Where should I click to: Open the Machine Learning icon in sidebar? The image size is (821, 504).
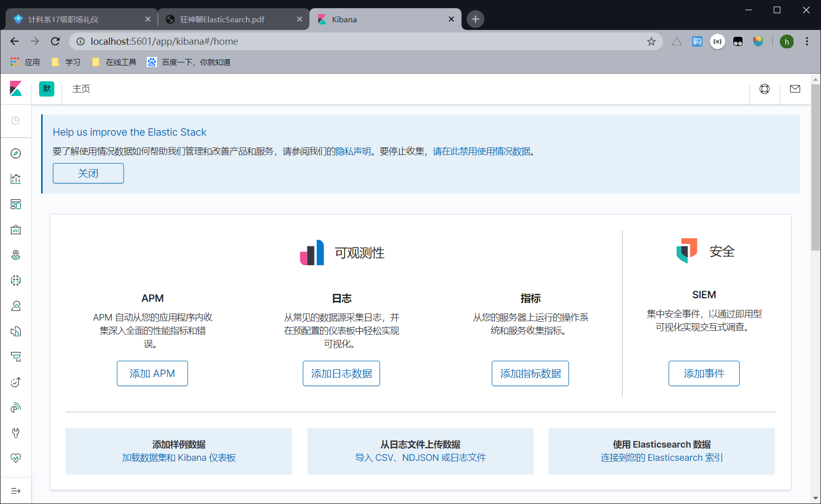point(16,280)
